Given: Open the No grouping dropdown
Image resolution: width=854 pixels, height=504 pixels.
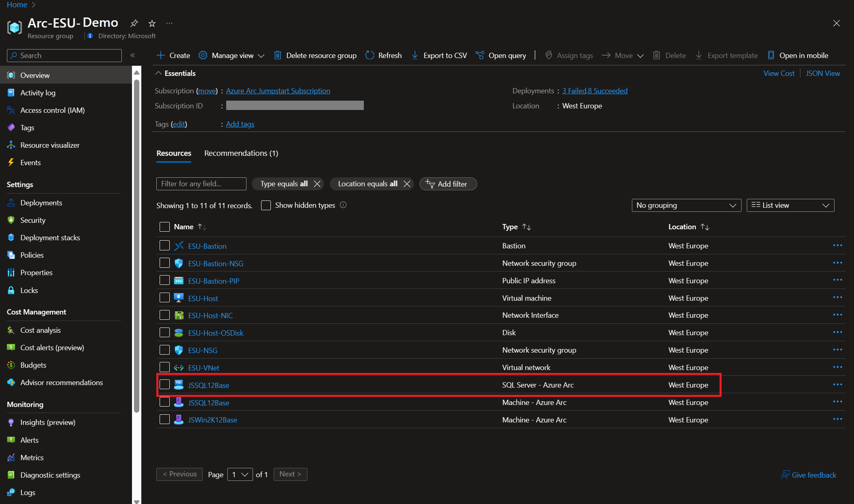Looking at the screenshot, I should [x=686, y=205].
